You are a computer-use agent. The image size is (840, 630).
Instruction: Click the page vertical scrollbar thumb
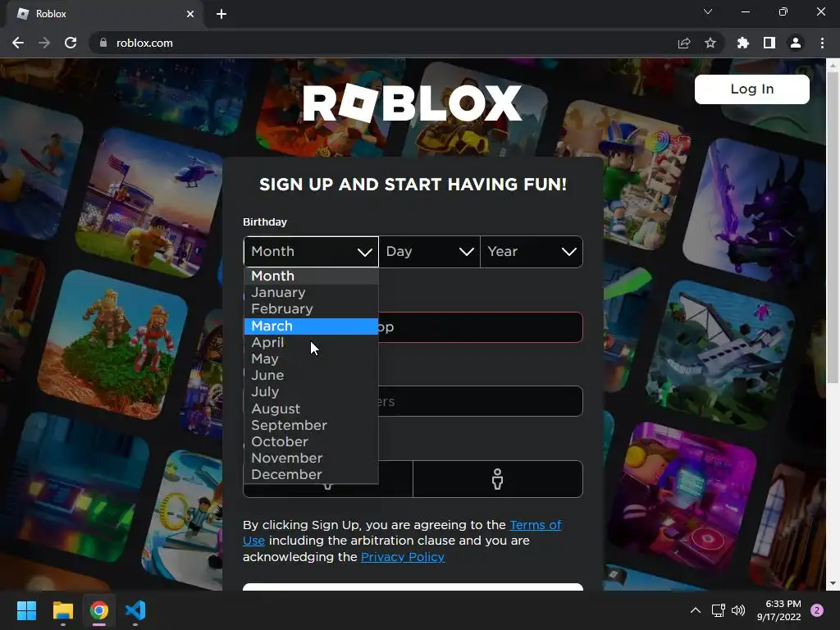833,227
